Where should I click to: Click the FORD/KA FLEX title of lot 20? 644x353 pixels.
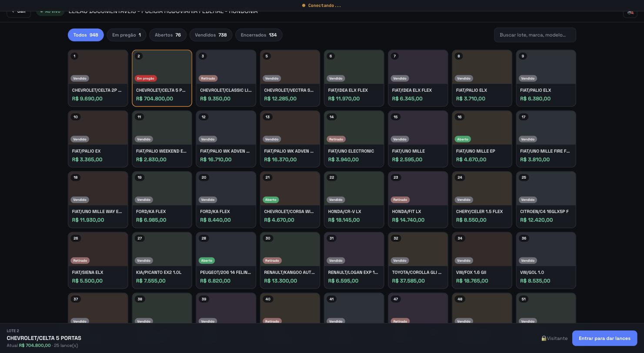coord(215,212)
